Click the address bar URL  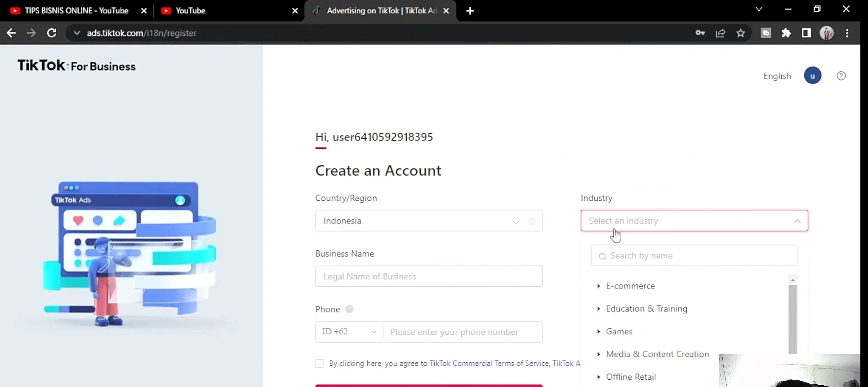coord(142,33)
